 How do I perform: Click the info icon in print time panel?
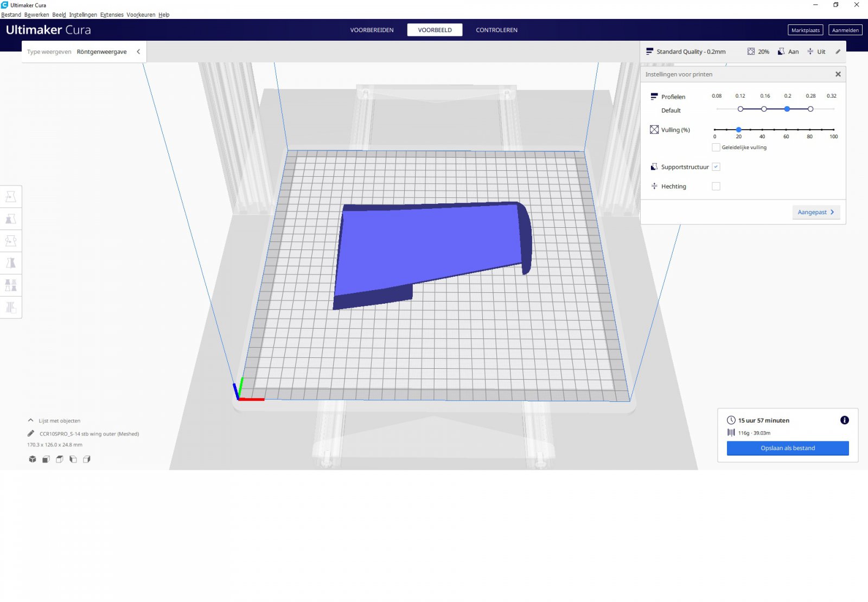point(845,420)
